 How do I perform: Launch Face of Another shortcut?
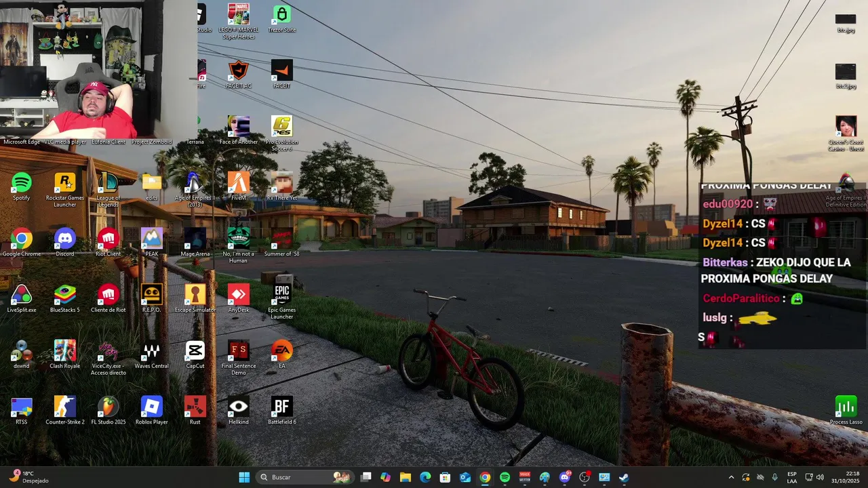239,130
